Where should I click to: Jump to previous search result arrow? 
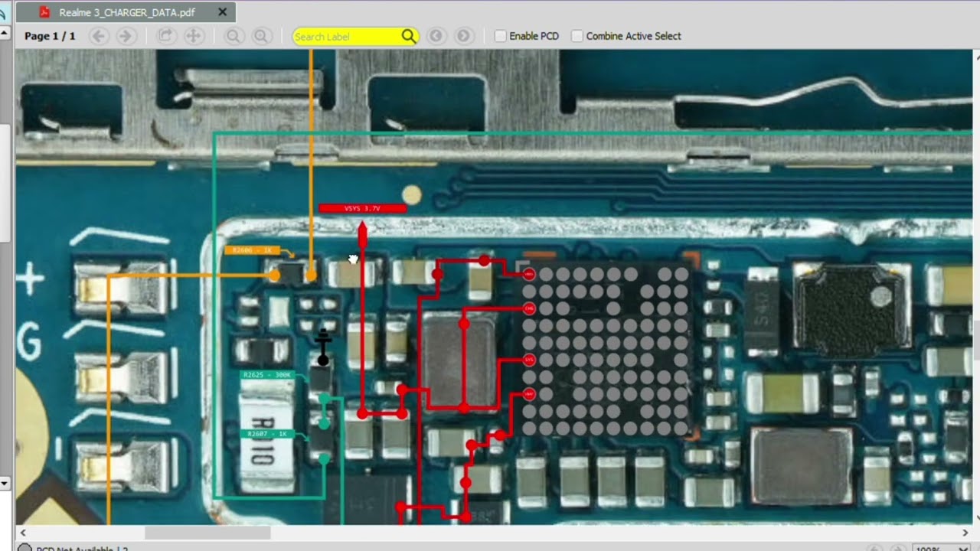tap(436, 36)
